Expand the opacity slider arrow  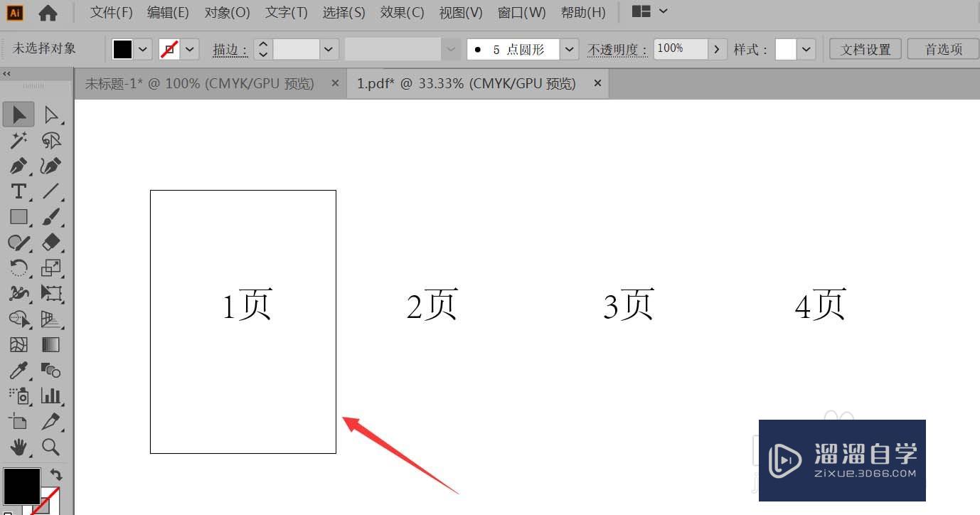pos(717,49)
